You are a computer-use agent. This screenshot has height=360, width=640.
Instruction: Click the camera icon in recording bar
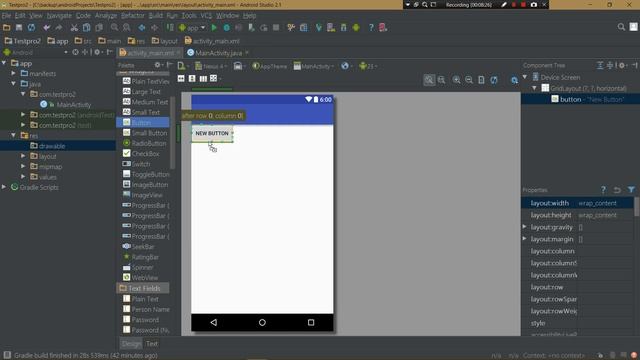[x=533, y=4]
